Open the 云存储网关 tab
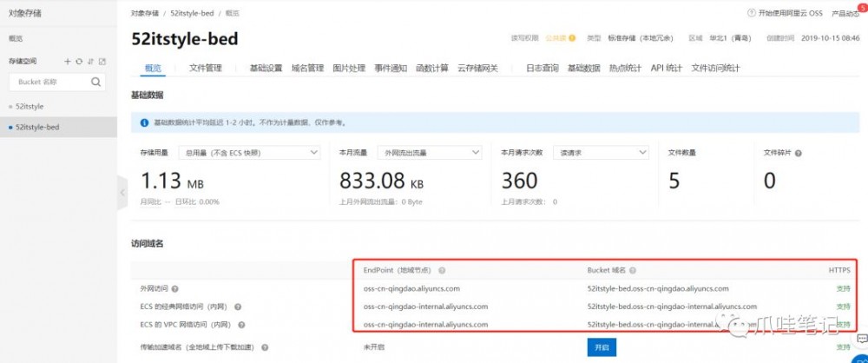The height and width of the screenshot is (363, 868). click(477, 68)
